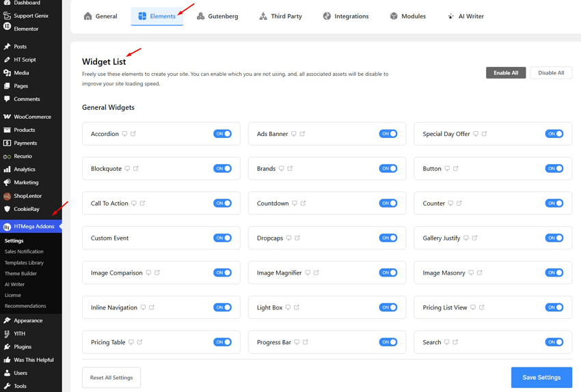581x392 pixels.
Task: Go to the Modules tab
Action: point(408,16)
